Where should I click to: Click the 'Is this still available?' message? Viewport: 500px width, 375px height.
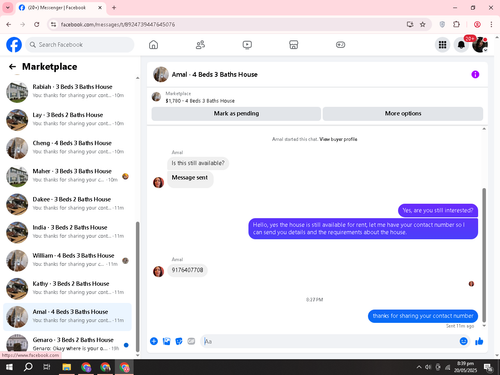[x=198, y=163]
